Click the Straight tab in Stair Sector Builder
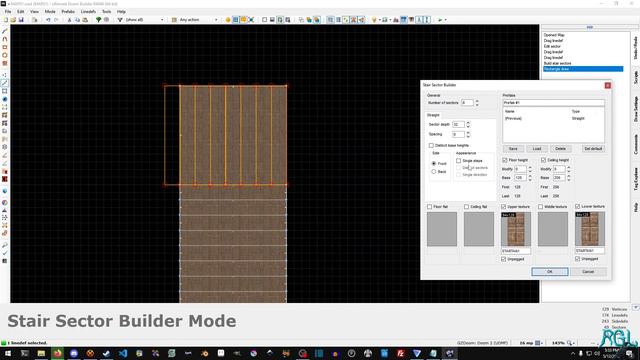 point(433,115)
